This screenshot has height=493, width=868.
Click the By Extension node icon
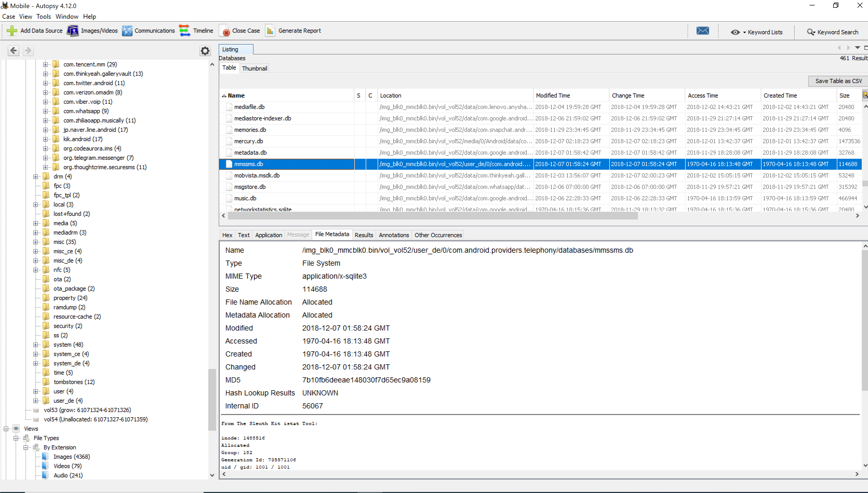point(36,448)
